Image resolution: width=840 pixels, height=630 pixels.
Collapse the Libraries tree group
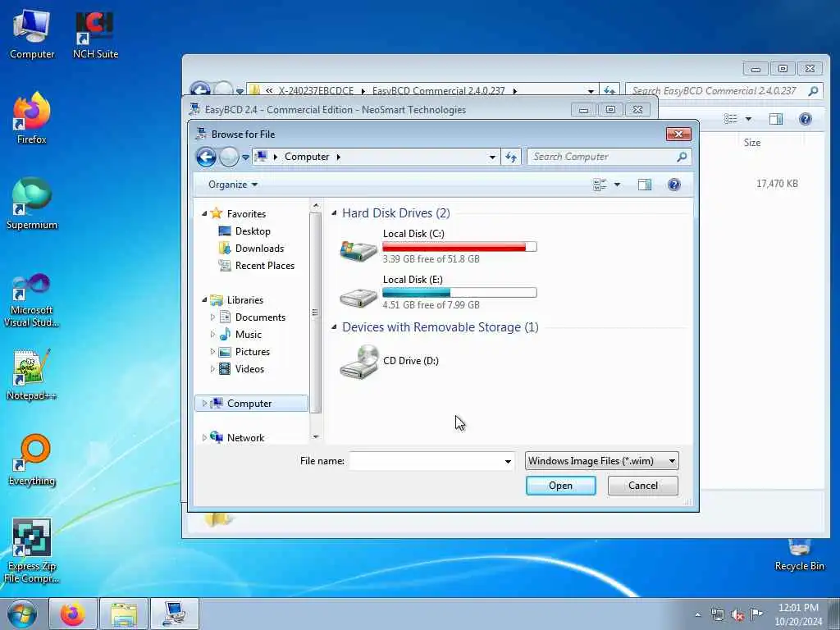[204, 300]
